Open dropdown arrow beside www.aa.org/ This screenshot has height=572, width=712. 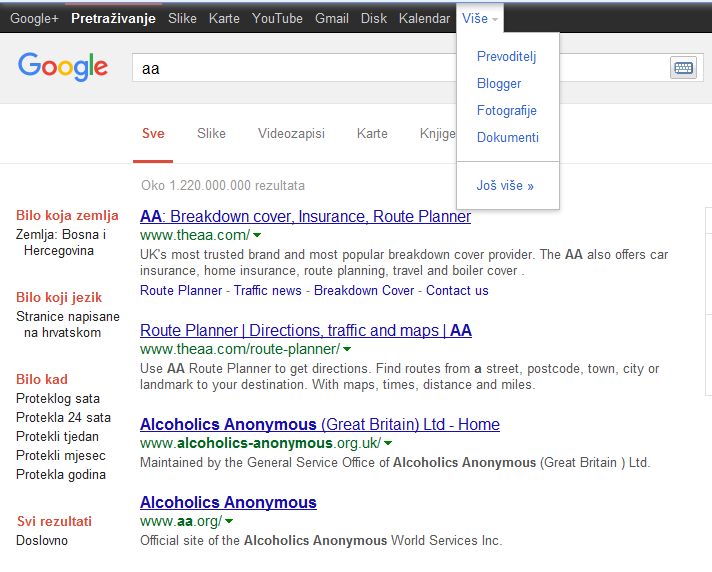pos(229,521)
